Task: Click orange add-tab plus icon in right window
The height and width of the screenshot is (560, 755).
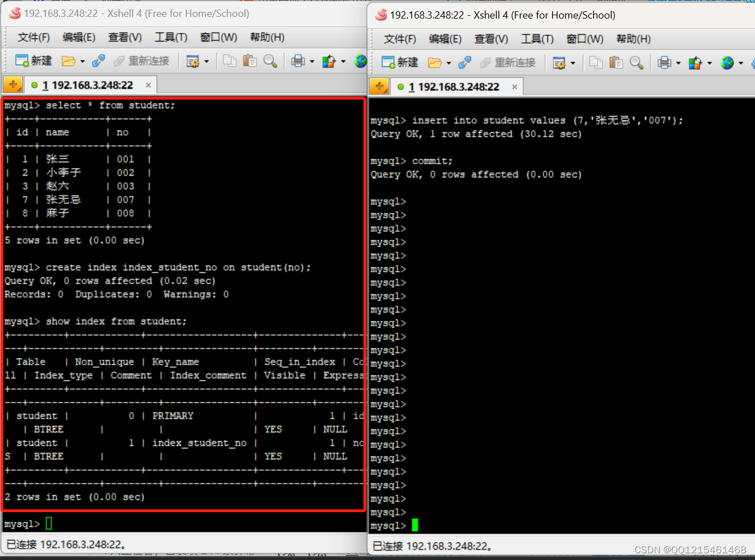Action: click(x=379, y=87)
